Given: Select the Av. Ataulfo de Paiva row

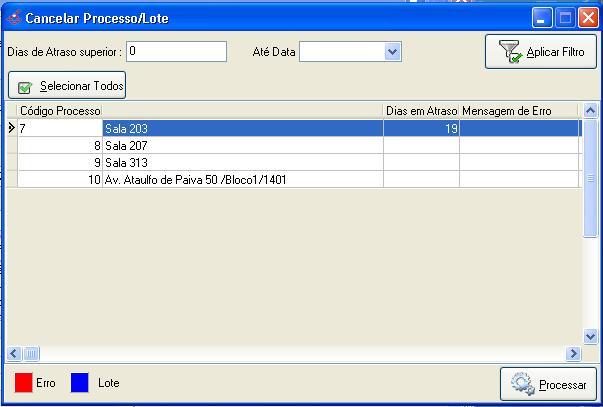Looking at the screenshot, I should coord(242,180).
